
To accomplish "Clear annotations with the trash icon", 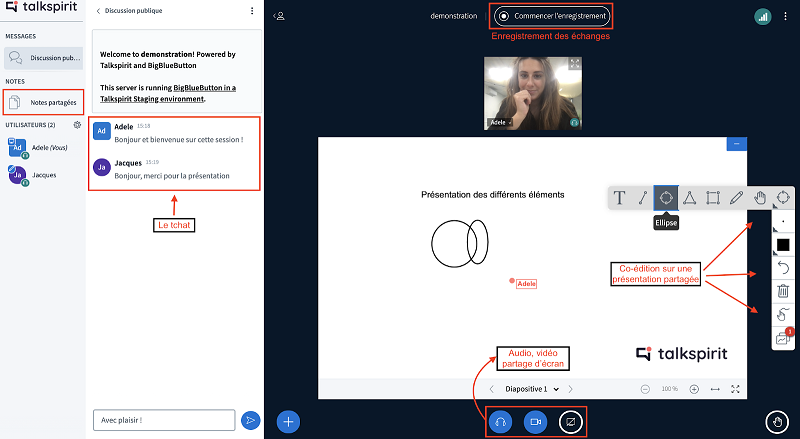I will tap(783, 291).
